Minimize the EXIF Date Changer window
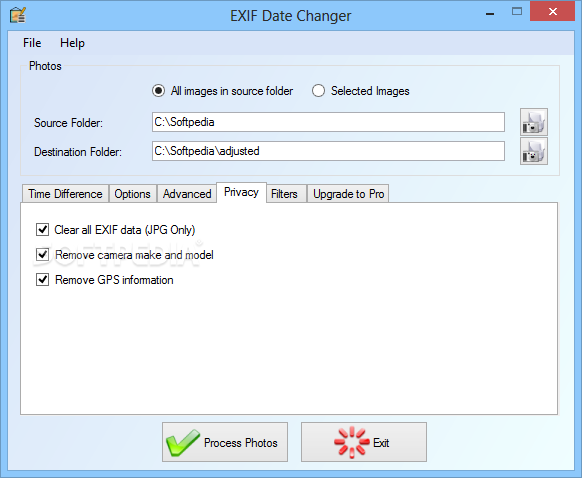Image resolution: width=582 pixels, height=478 pixels. coord(490,14)
